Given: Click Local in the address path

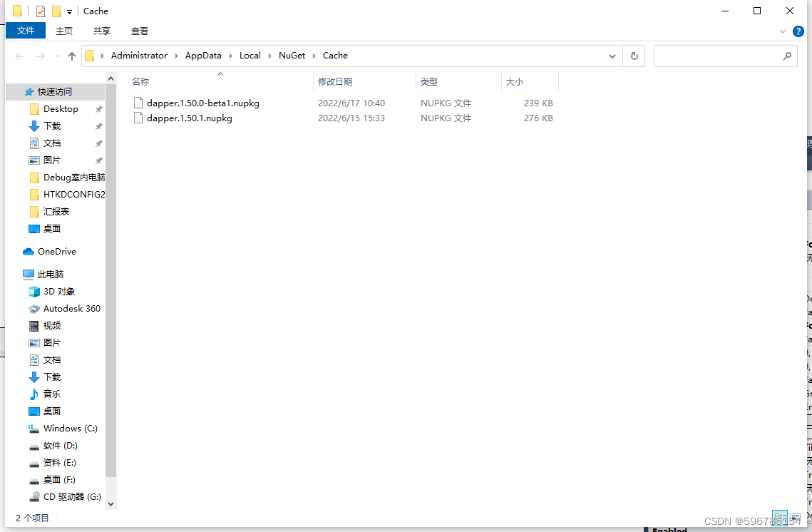Looking at the screenshot, I should 250,56.
